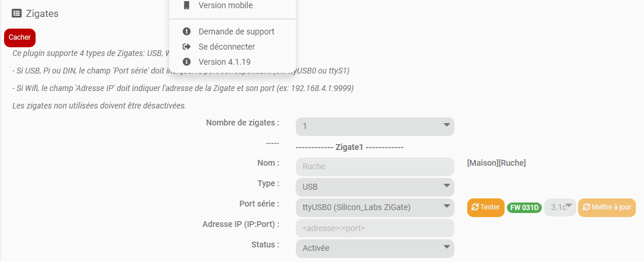Click the refresh icon on the Tester button

[475, 207]
